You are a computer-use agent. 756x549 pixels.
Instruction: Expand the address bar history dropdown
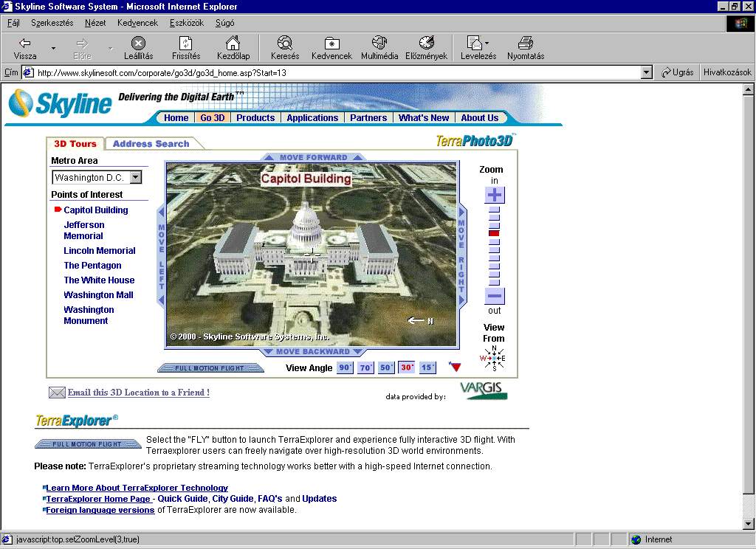pos(647,72)
